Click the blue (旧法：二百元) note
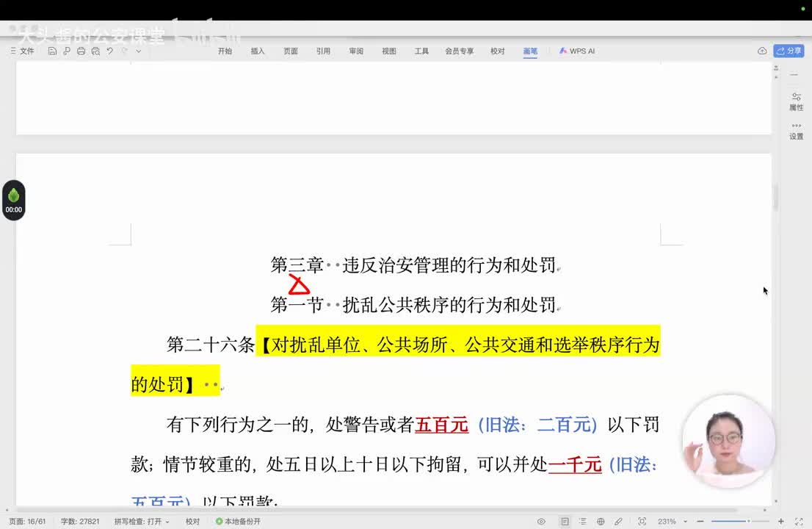 coord(537,425)
